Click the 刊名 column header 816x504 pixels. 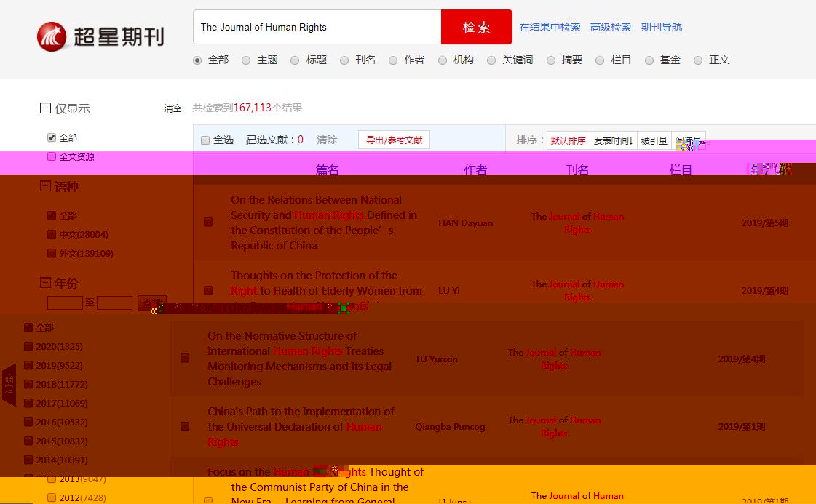[577, 169]
